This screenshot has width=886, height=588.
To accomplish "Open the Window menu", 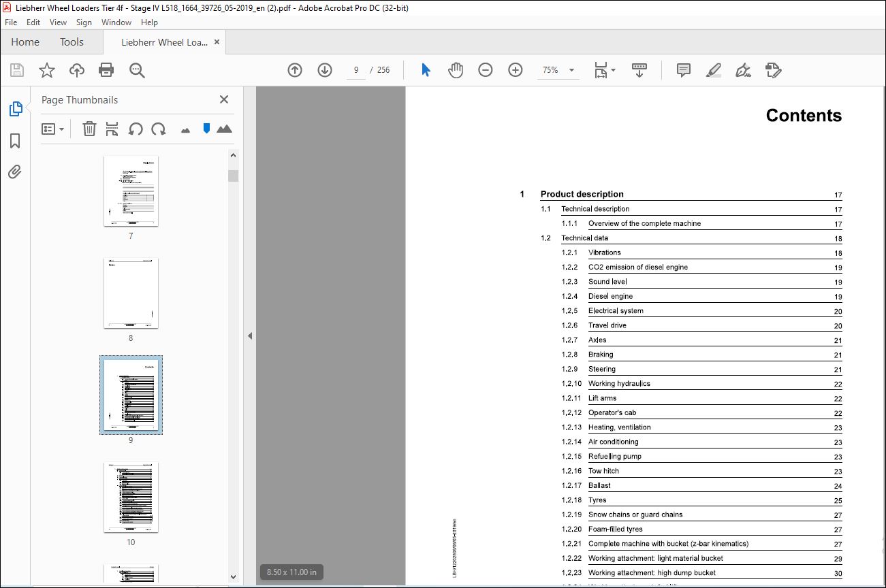I will pyautogui.click(x=116, y=22).
